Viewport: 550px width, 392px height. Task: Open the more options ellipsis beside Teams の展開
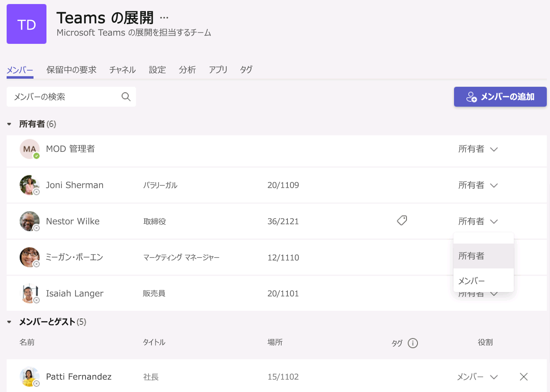click(x=164, y=18)
